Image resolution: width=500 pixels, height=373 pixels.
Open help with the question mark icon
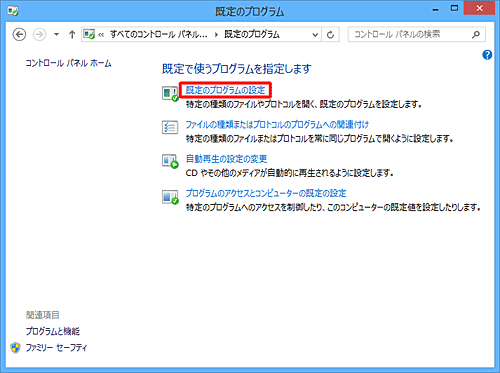coord(487,55)
